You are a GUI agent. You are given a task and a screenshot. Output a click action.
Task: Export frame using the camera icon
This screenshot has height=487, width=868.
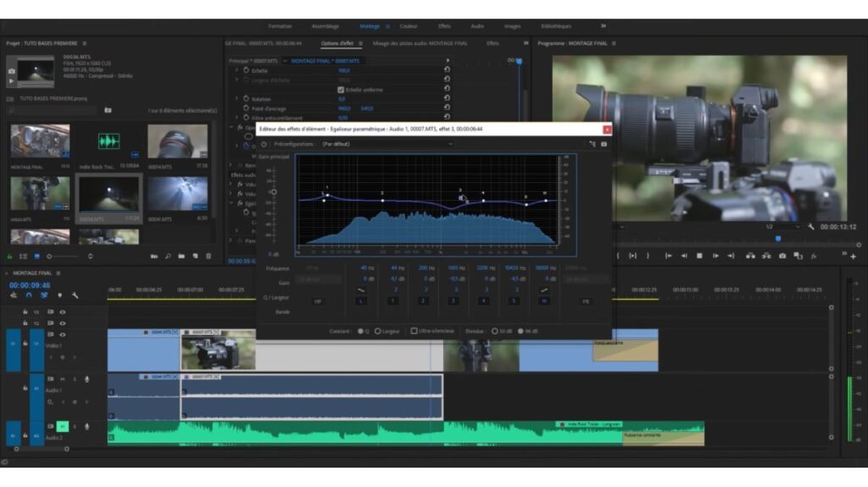point(782,256)
